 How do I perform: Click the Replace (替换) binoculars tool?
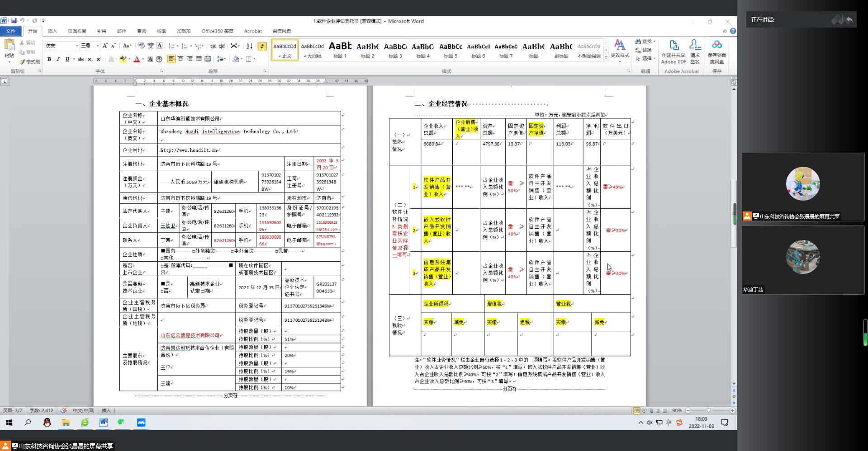tap(644, 50)
